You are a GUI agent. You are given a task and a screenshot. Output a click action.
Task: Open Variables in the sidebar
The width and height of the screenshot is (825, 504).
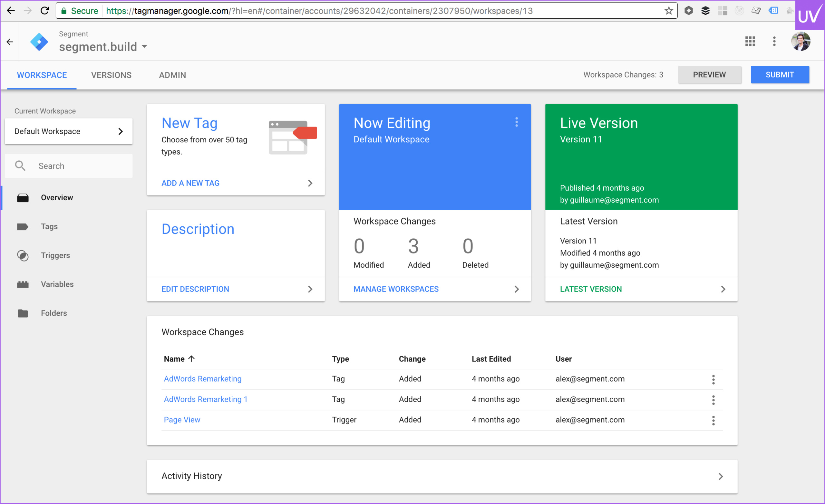click(x=57, y=284)
